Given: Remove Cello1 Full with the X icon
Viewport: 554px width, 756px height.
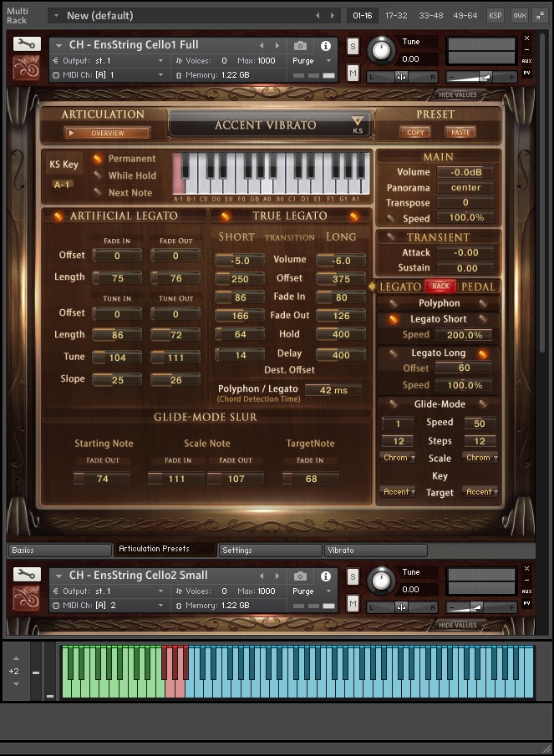Looking at the screenshot, I should click(526, 38).
